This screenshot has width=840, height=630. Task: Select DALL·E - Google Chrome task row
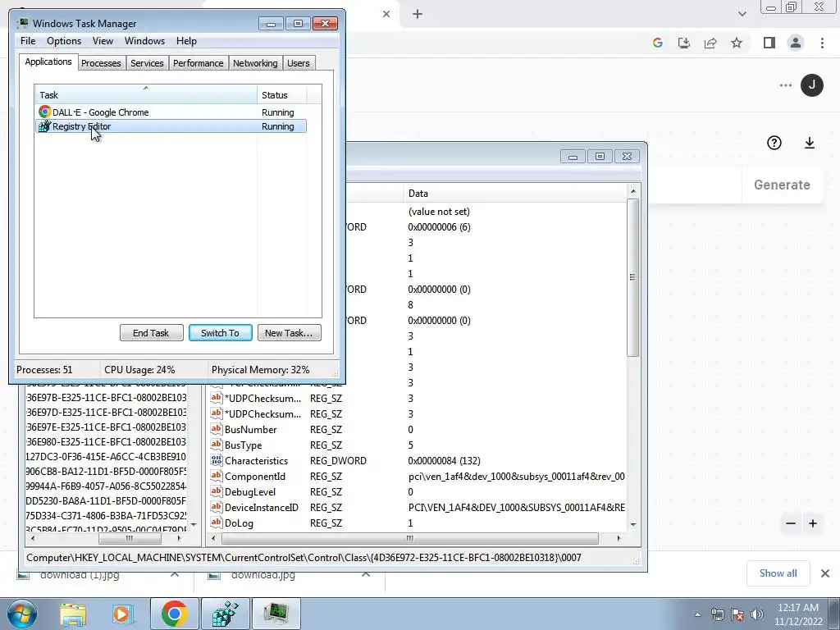point(171,112)
